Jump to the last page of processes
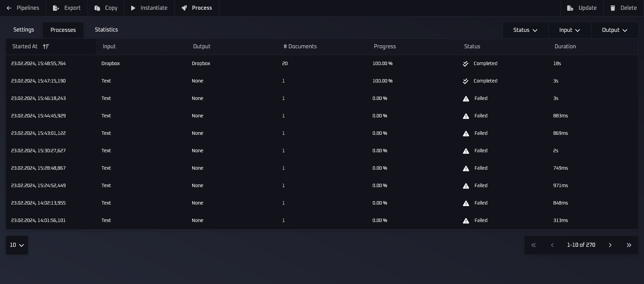The image size is (644, 284). pos(629,245)
